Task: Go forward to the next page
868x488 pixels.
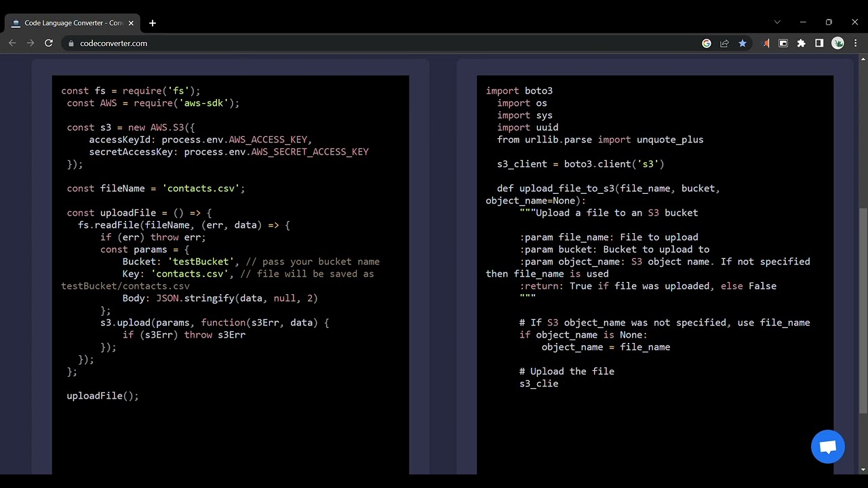Action: point(31,43)
